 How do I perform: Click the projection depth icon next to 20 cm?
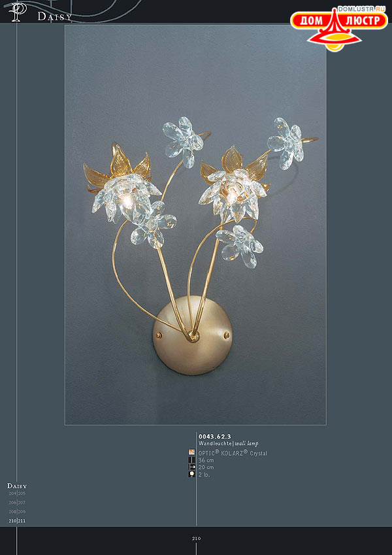[191, 467]
